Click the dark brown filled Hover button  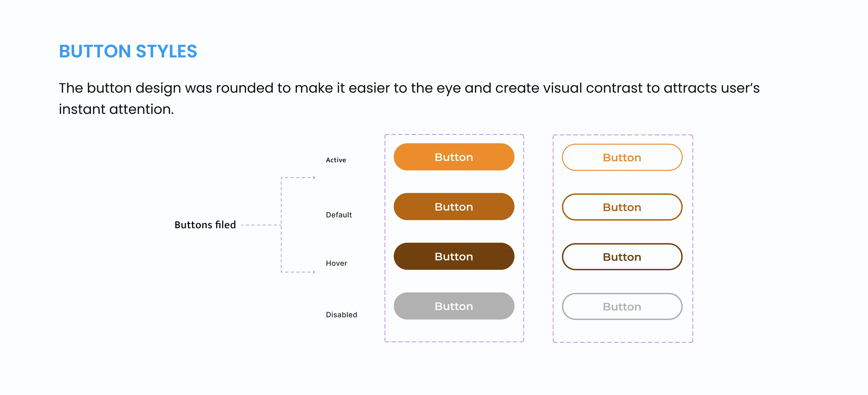pyautogui.click(x=453, y=256)
